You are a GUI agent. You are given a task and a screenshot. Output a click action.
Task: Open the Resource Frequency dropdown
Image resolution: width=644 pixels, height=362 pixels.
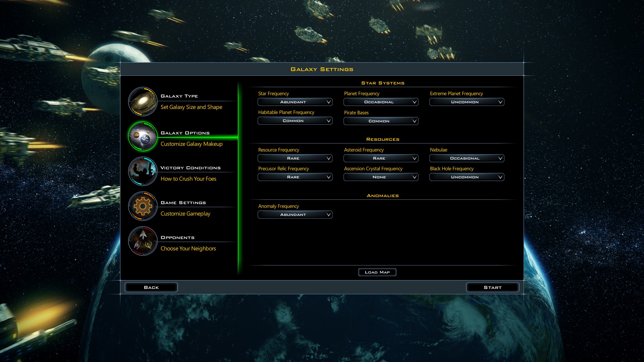click(x=295, y=158)
